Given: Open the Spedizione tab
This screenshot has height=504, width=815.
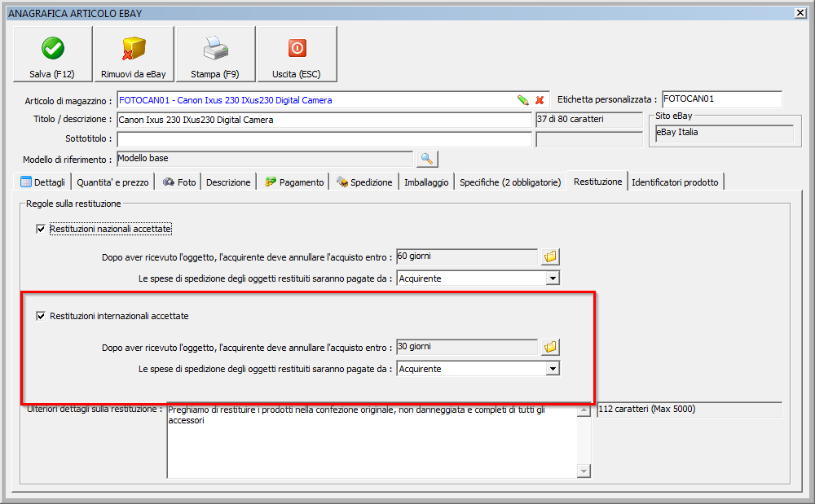Looking at the screenshot, I should (364, 182).
